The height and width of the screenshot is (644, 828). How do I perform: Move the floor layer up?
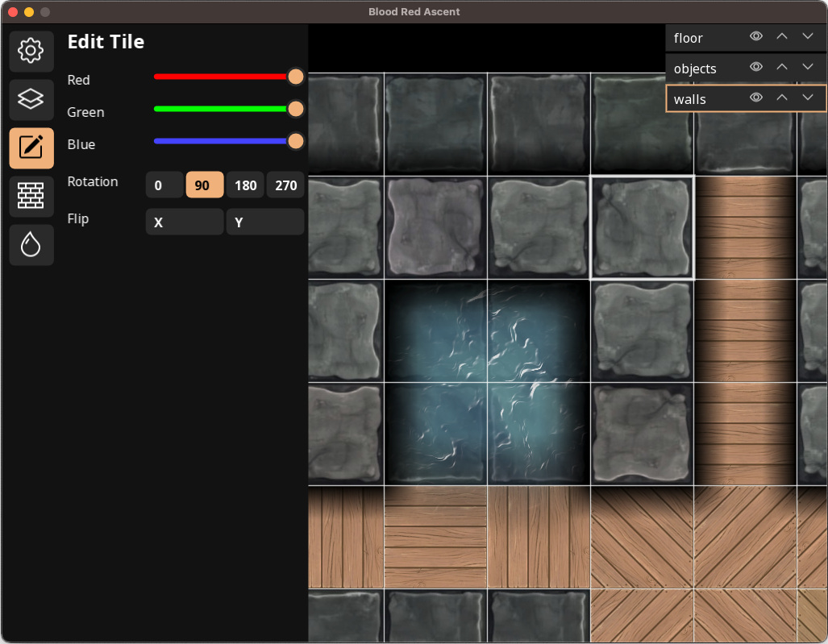coord(781,37)
